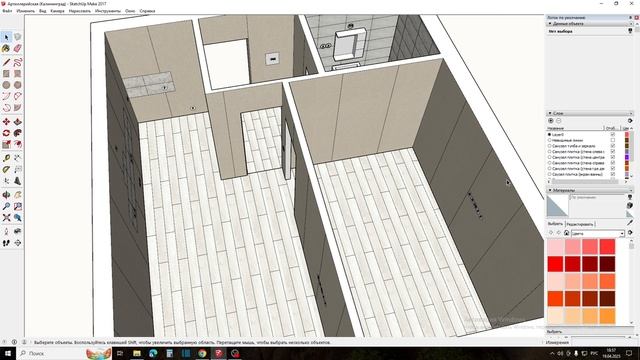Open Chrome from the taskbar

202,353
